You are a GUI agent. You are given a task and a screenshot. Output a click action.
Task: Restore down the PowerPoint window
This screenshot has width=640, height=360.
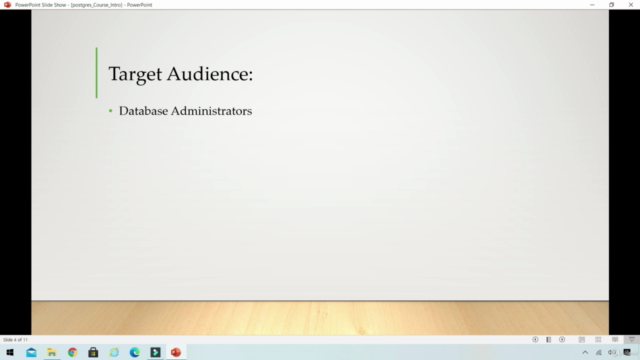[x=611, y=4]
